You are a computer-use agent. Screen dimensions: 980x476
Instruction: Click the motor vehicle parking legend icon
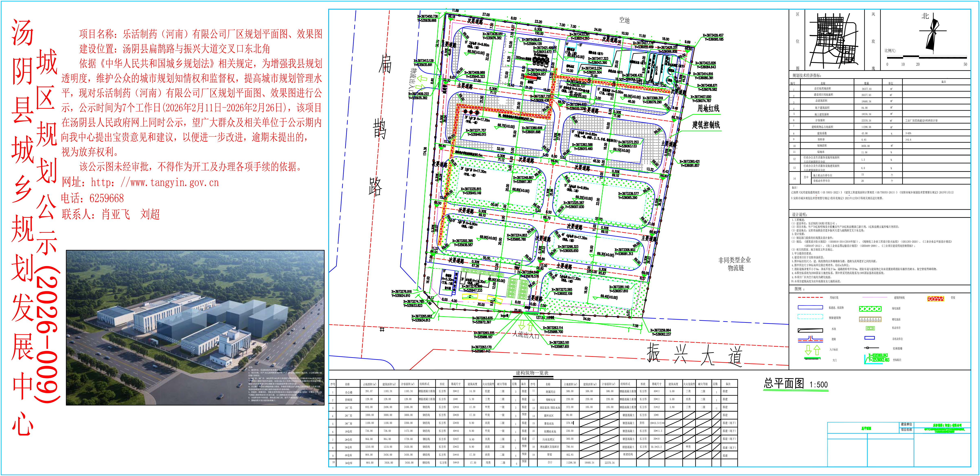[870, 328]
